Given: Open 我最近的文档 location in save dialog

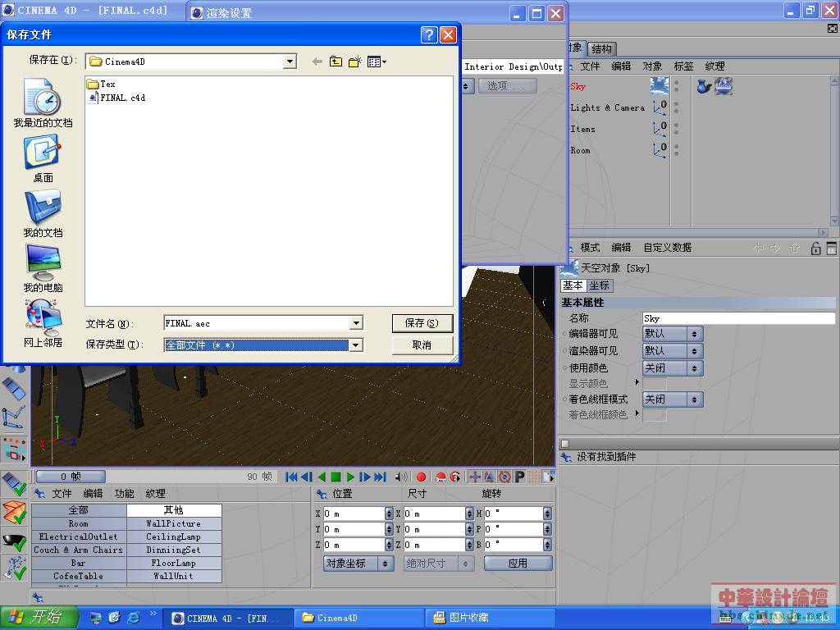Looking at the screenshot, I should (x=43, y=103).
